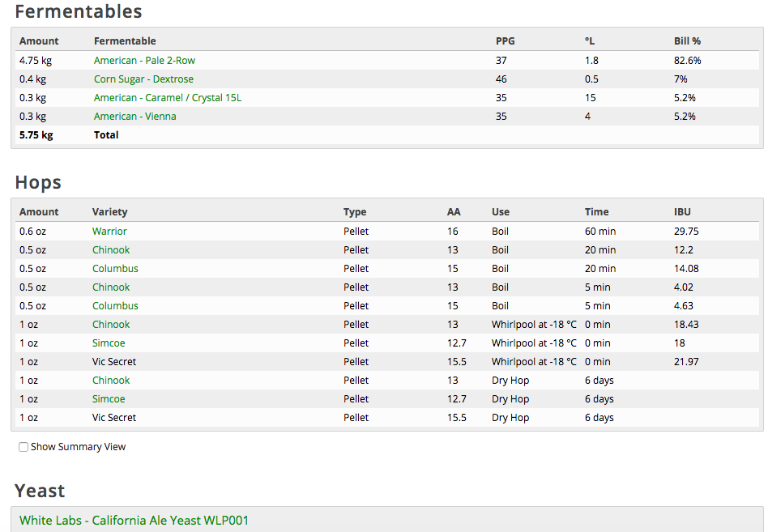The width and height of the screenshot is (768, 532).
Task: Open the dry hop Simcoe link
Action: click(x=109, y=398)
